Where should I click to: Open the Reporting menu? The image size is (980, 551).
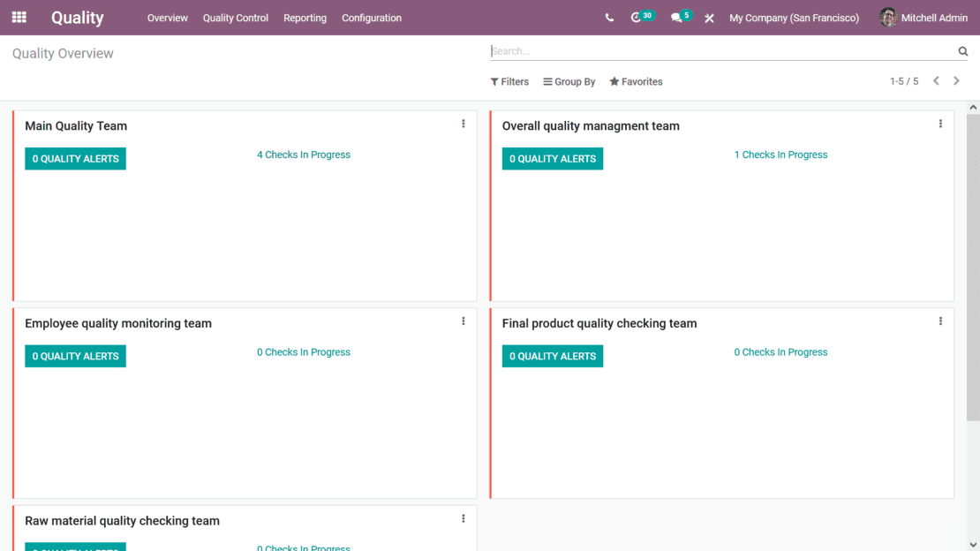(x=305, y=18)
